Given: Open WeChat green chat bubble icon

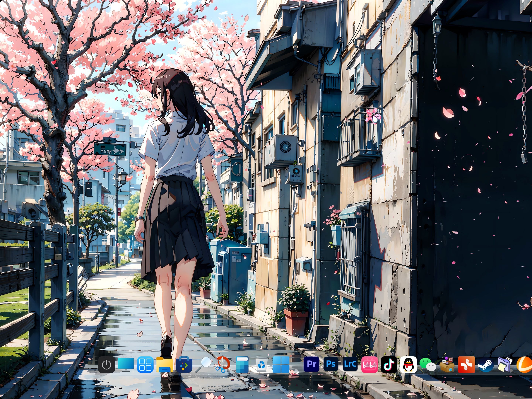Looking at the screenshot, I should 428,365.
